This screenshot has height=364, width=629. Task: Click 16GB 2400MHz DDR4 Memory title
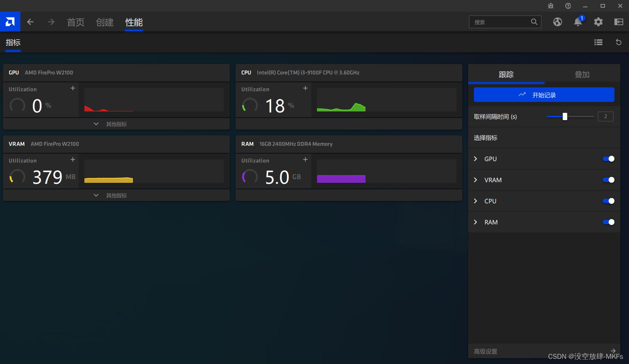pyautogui.click(x=296, y=144)
